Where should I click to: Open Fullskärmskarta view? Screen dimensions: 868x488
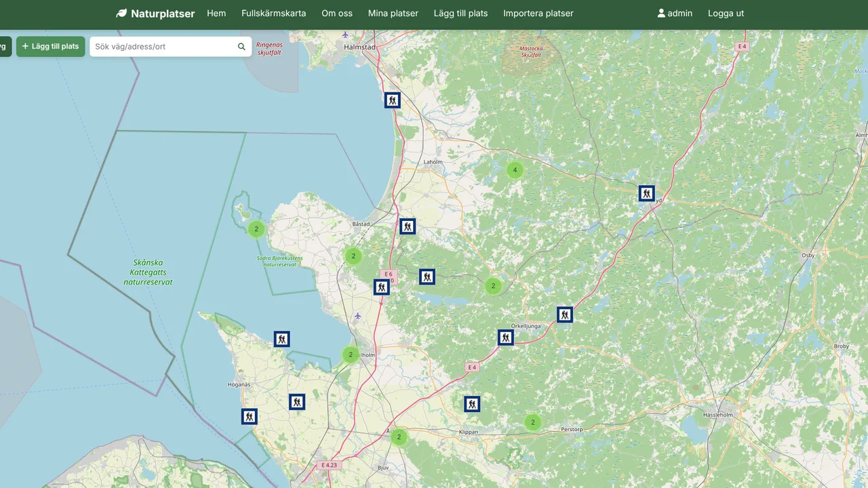coord(274,14)
